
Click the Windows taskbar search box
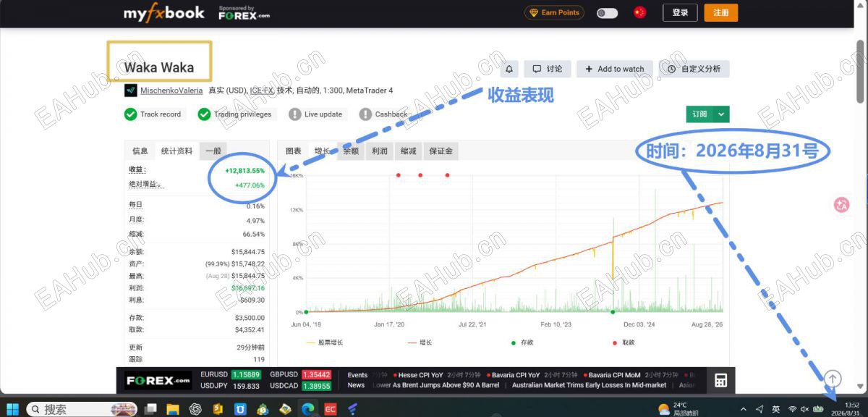click(83, 409)
